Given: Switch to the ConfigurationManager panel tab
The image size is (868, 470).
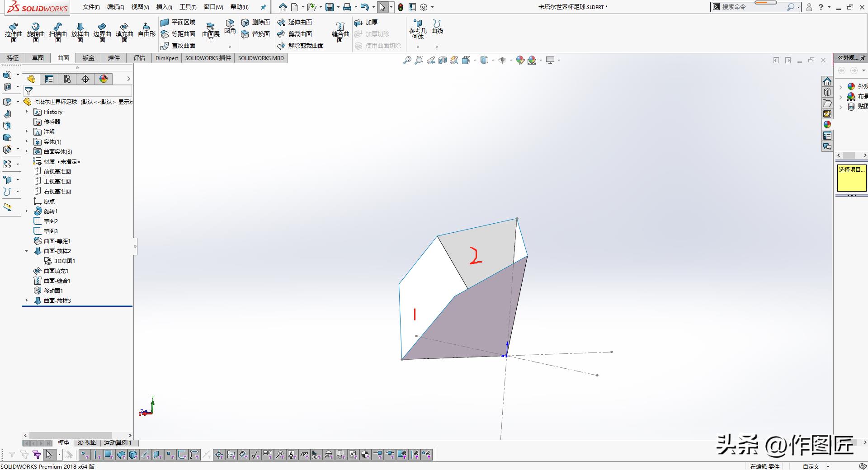Looking at the screenshot, I should [x=67, y=79].
